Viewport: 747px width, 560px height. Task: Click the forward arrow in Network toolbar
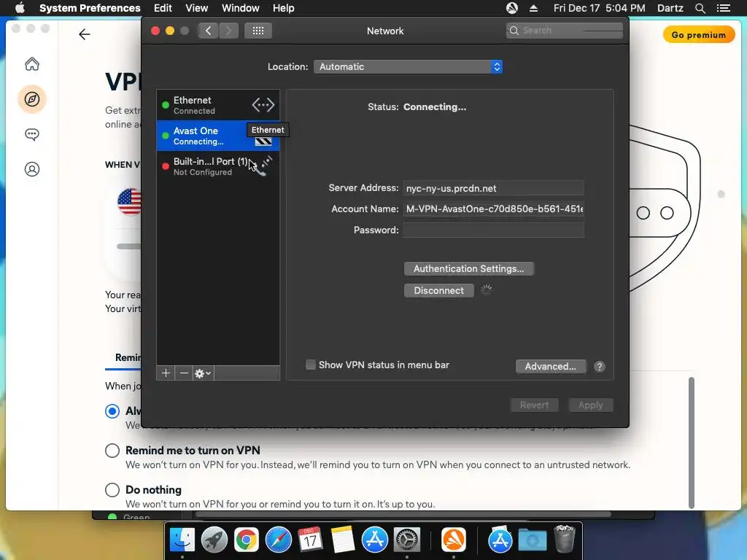pos(228,31)
